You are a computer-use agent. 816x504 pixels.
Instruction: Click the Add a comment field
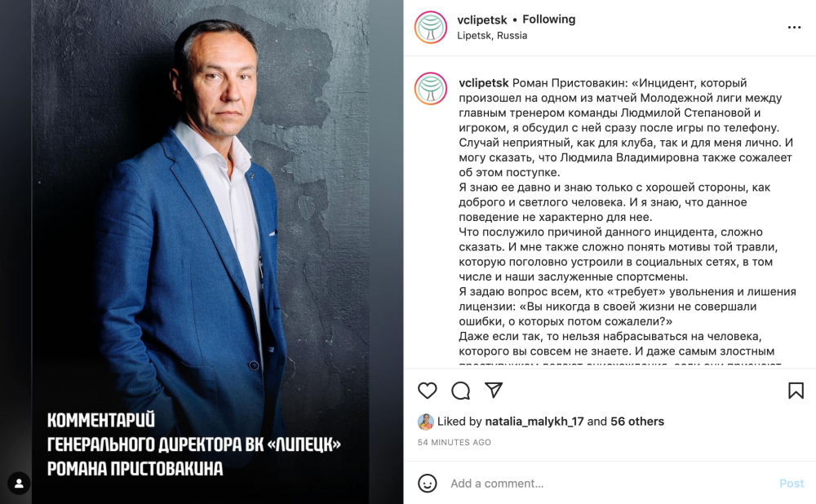[609, 483]
